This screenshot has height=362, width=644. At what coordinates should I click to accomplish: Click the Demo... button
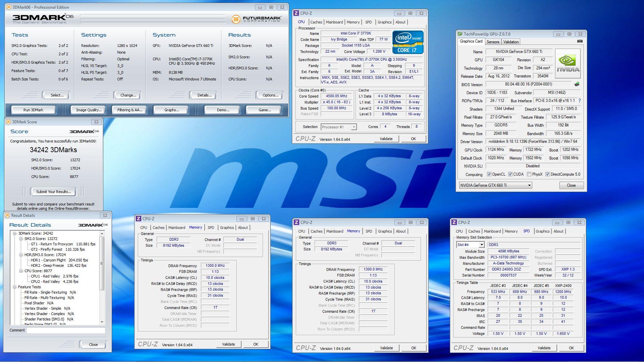[223, 110]
